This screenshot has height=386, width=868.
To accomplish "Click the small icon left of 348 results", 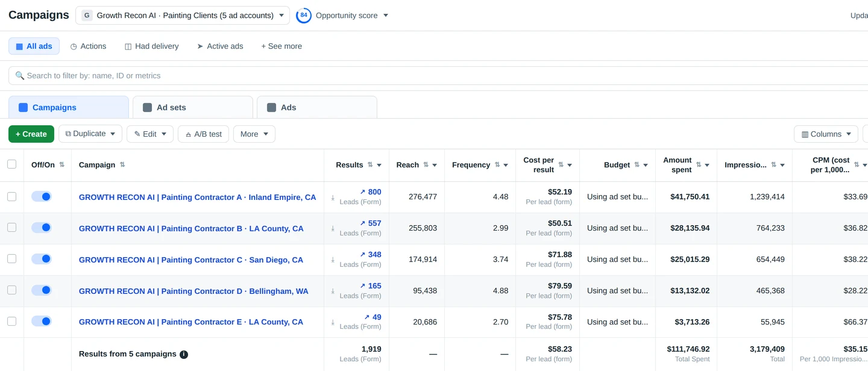I will pos(333,260).
